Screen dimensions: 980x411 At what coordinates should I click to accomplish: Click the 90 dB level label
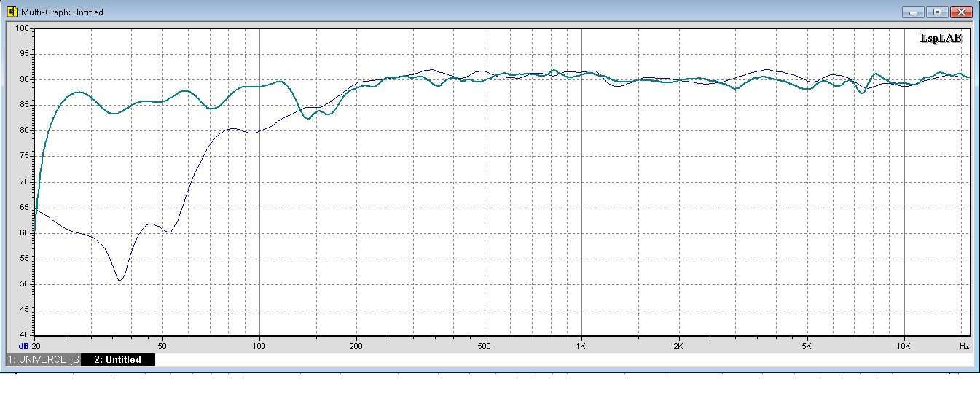pyautogui.click(x=23, y=79)
